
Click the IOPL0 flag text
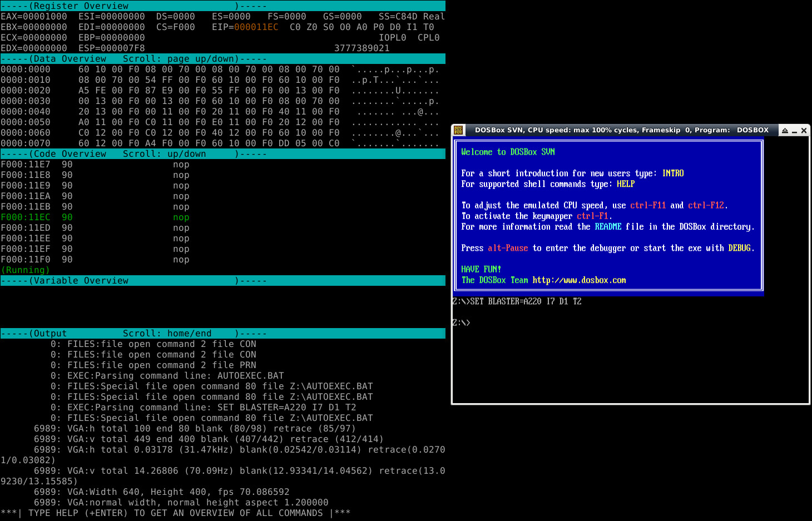(393, 38)
